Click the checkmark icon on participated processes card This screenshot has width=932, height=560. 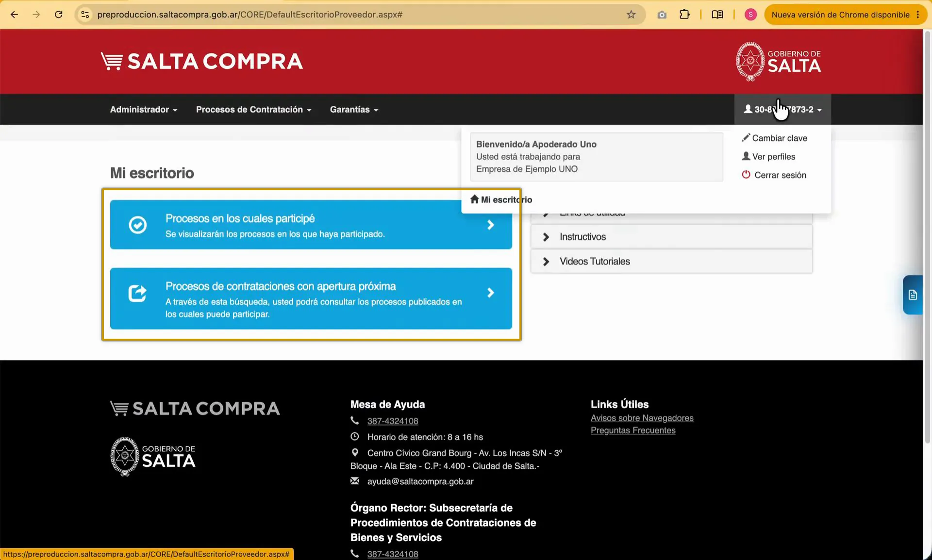[137, 225]
